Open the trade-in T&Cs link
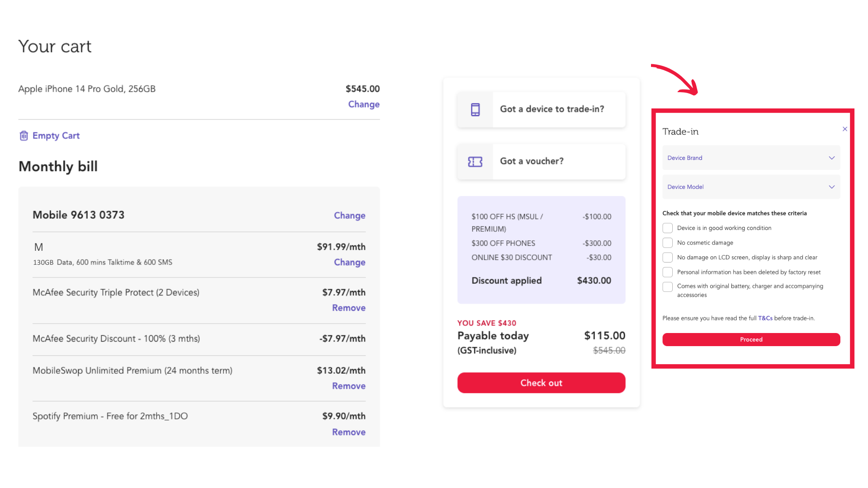The image size is (868, 488). pyautogui.click(x=766, y=318)
